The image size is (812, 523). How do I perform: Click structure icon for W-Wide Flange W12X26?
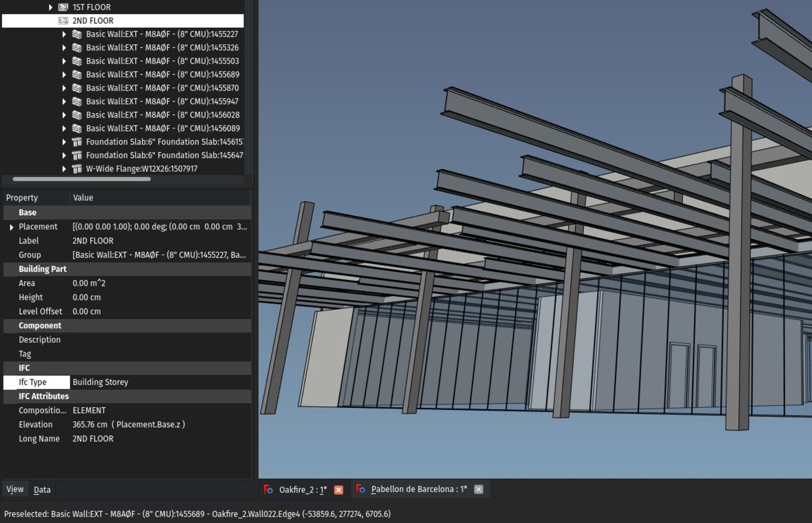[77, 169]
